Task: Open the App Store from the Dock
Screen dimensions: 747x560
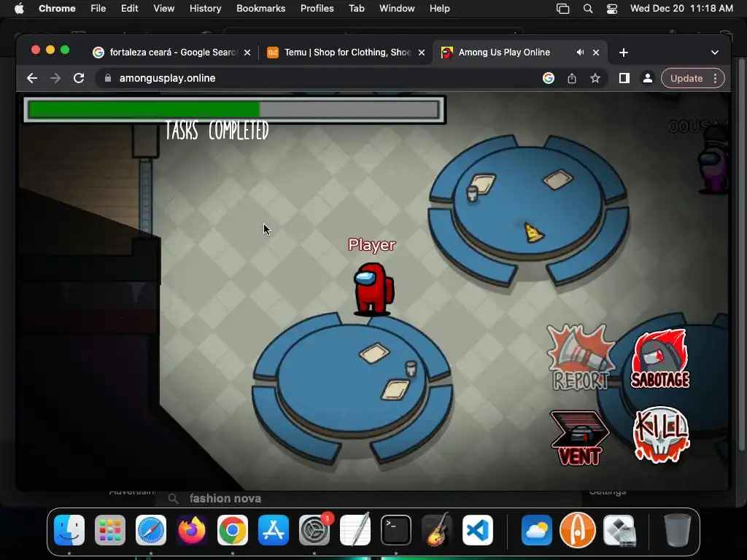Action: click(x=274, y=529)
